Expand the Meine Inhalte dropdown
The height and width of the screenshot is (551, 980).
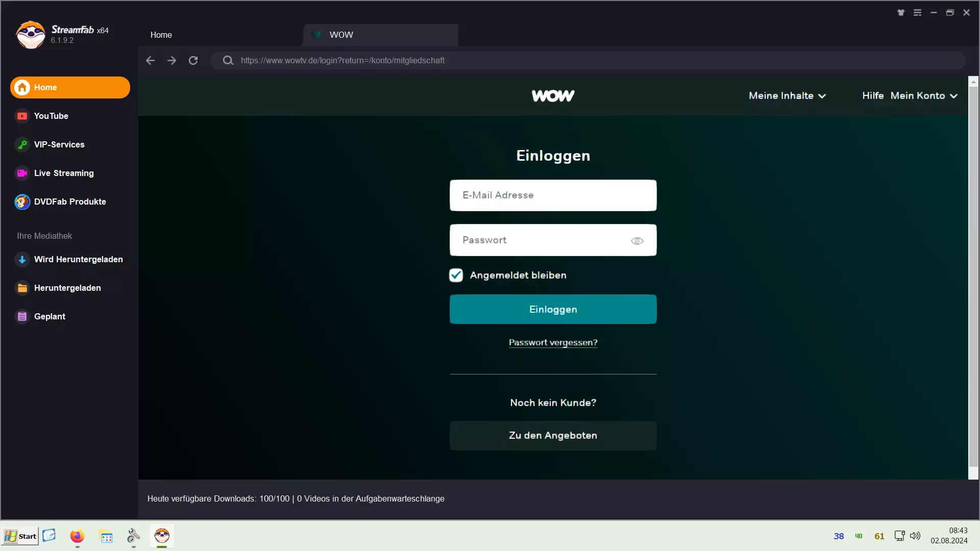pos(787,96)
